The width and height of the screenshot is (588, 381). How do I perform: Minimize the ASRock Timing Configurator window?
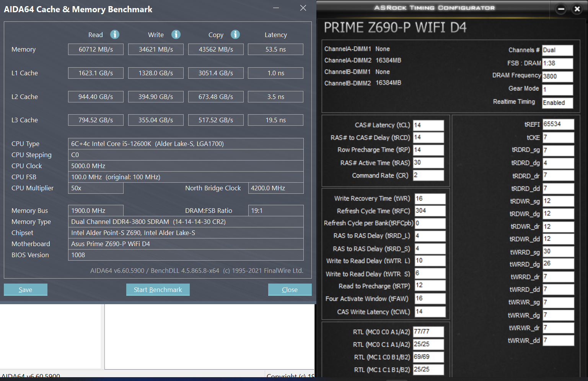pyautogui.click(x=561, y=9)
